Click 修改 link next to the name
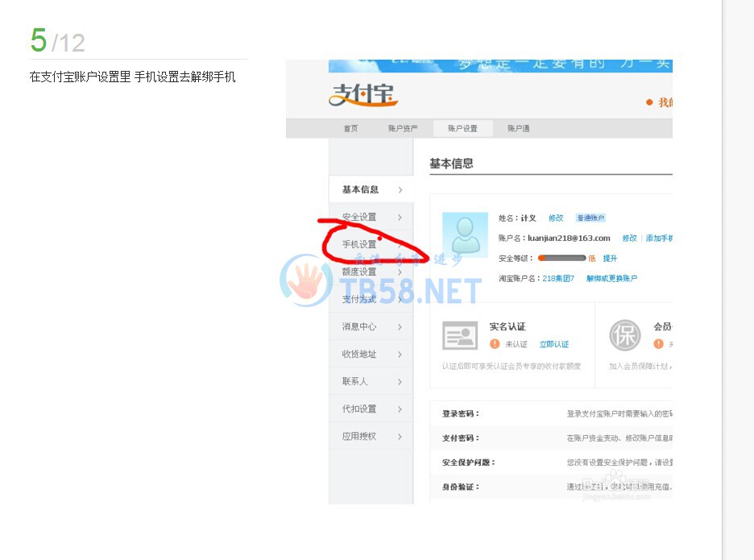Image resolution: width=754 pixels, height=560 pixels. (x=556, y=218)
